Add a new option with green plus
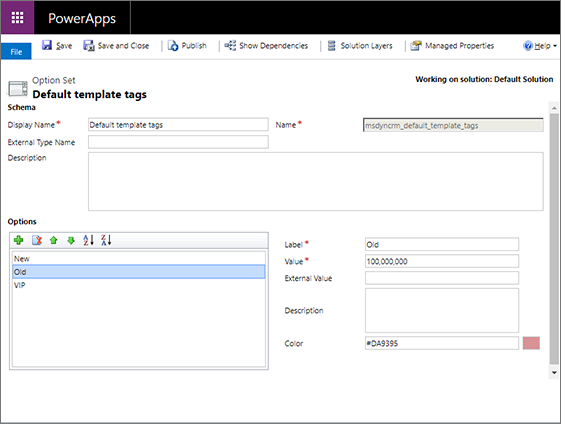The width and height of the screenshot is (561, 424). tap(19, 240)
